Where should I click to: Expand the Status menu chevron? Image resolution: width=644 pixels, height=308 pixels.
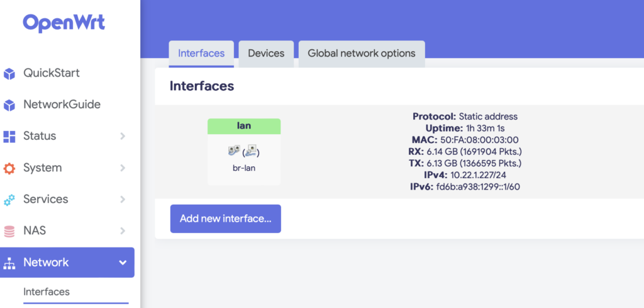(123, 136)
